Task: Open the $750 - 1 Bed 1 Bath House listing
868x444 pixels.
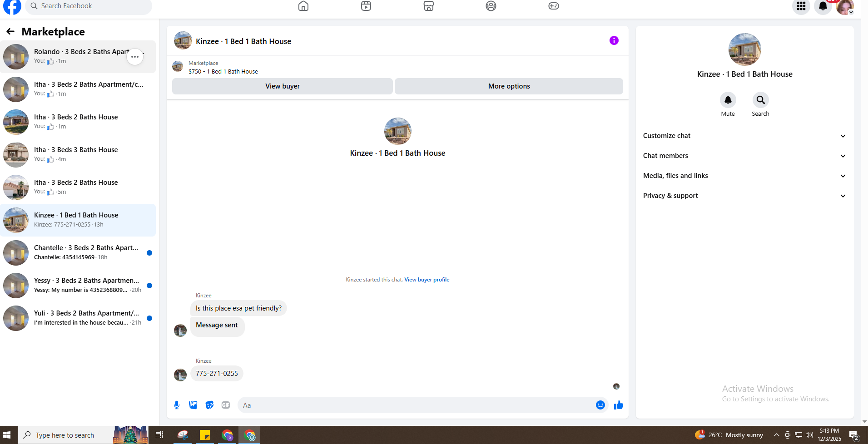Action: pyautogui.click(x=223, y=71)
